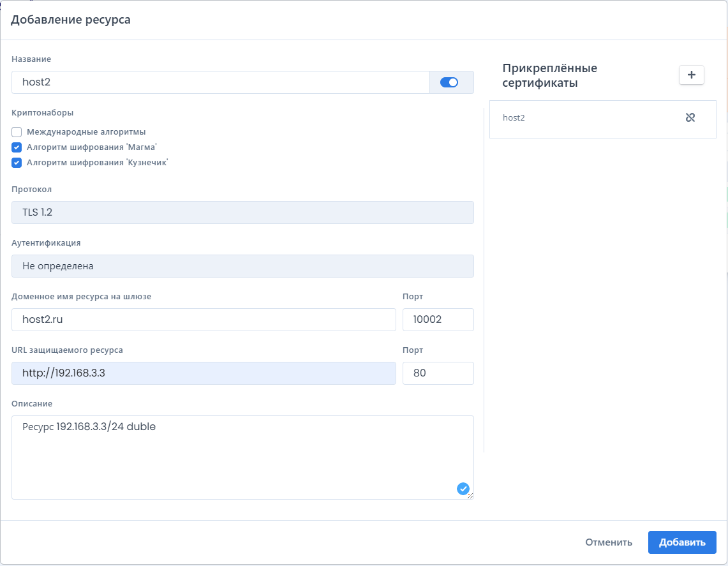Click the blue checkmark icon in the description box
Viewport: 728px width, 566px height.
[463, 488]
